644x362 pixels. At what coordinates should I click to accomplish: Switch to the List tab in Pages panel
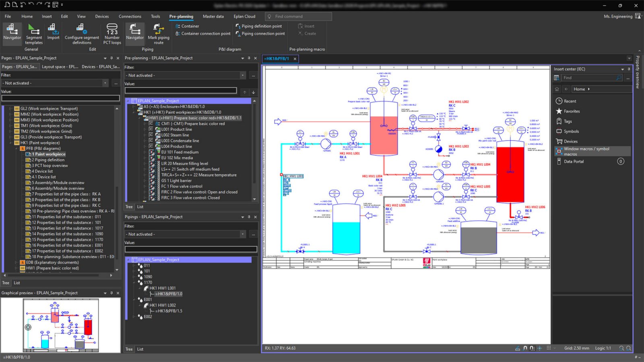coord(17,283)
